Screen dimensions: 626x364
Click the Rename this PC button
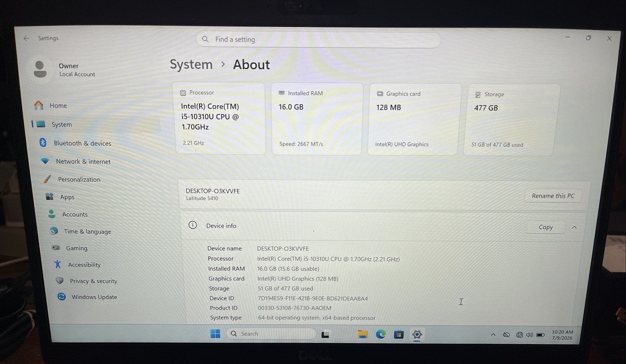[553, 196]
